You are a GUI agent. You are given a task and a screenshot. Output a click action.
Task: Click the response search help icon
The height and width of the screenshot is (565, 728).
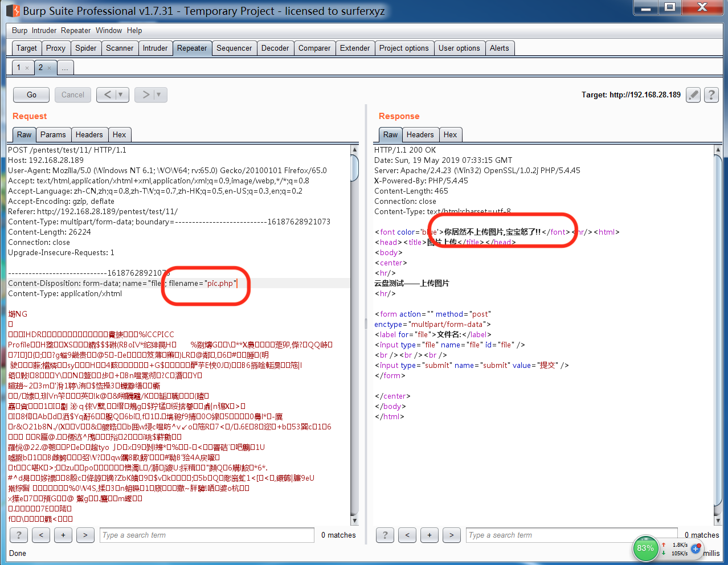385,535
